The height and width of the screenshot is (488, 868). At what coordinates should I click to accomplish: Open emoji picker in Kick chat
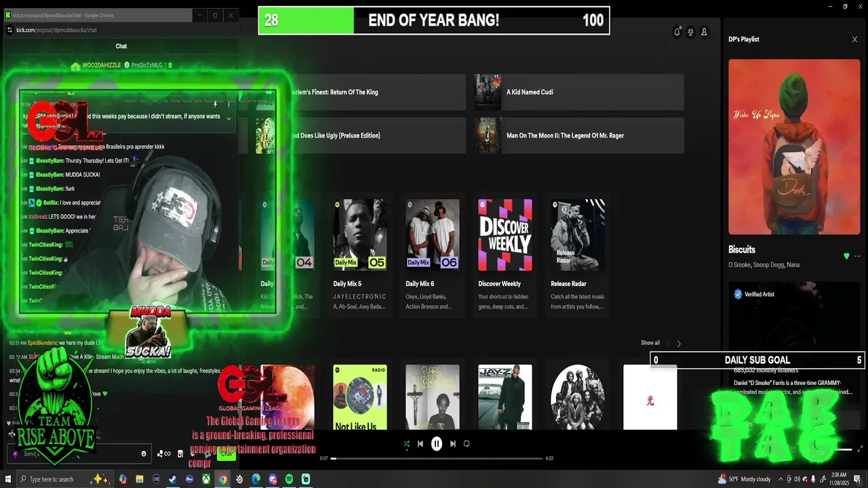(144, 453)
